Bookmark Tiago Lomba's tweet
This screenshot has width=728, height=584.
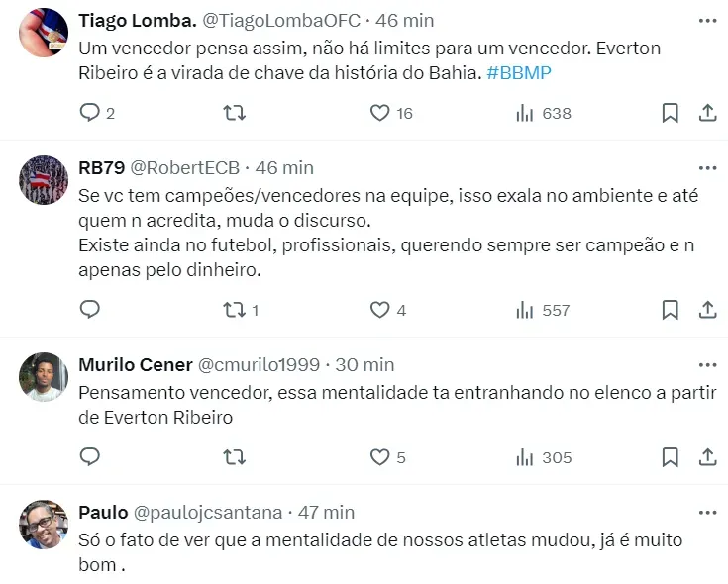point(671,113)
